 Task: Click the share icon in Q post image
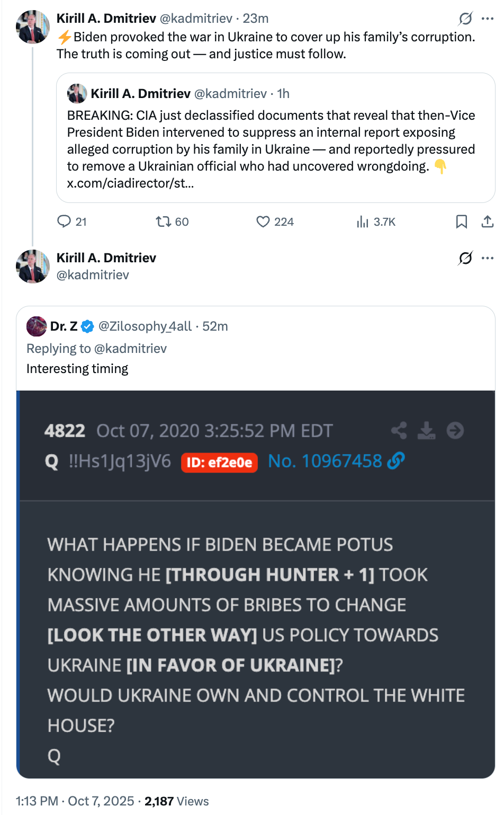399,430
